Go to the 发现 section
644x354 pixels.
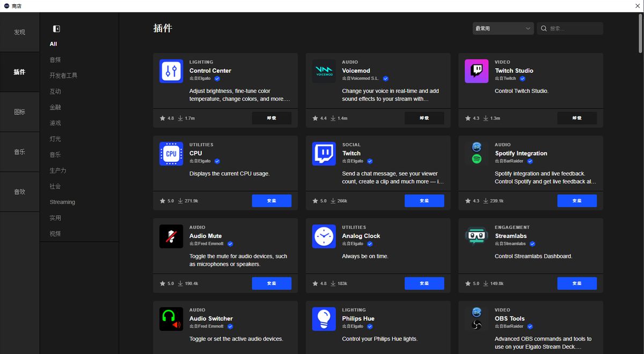coord(20,32)
